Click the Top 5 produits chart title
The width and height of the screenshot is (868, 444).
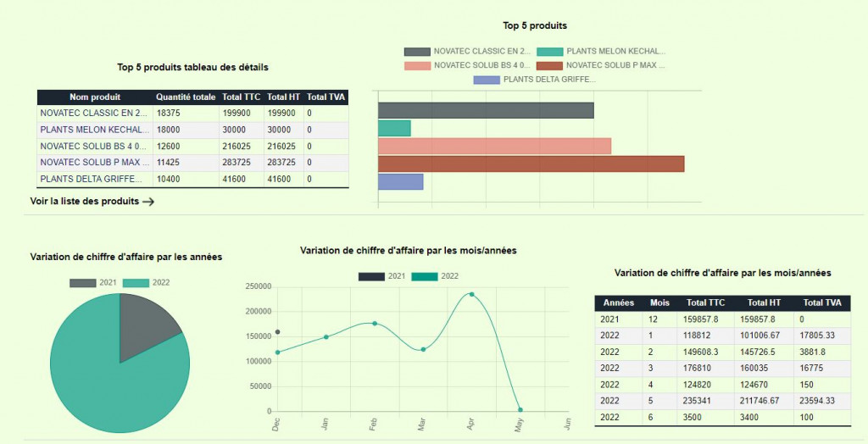[535, 25]
